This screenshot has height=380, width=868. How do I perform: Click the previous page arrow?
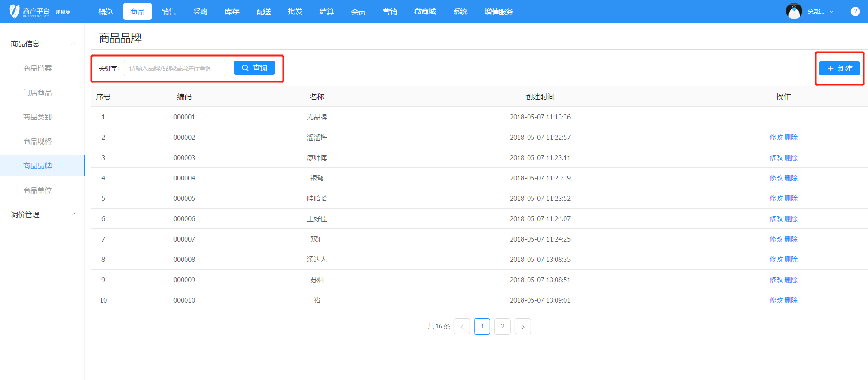[461, 327]
